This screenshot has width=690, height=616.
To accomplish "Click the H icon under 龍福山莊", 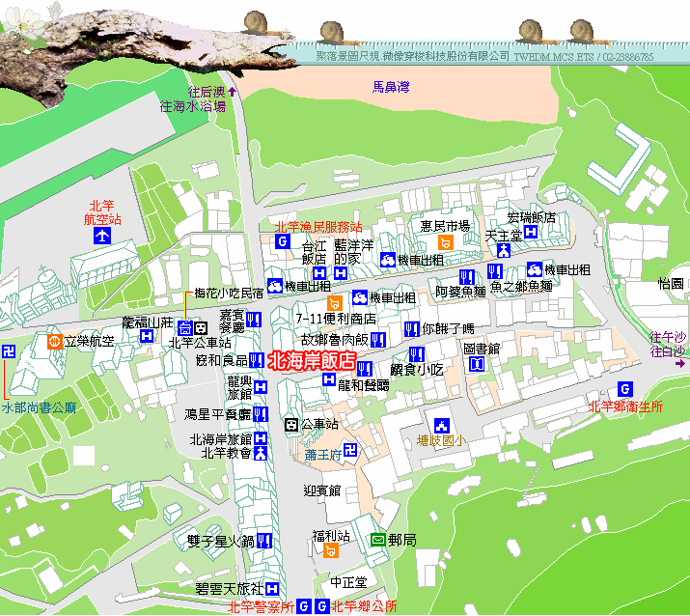I will point(147,336).
